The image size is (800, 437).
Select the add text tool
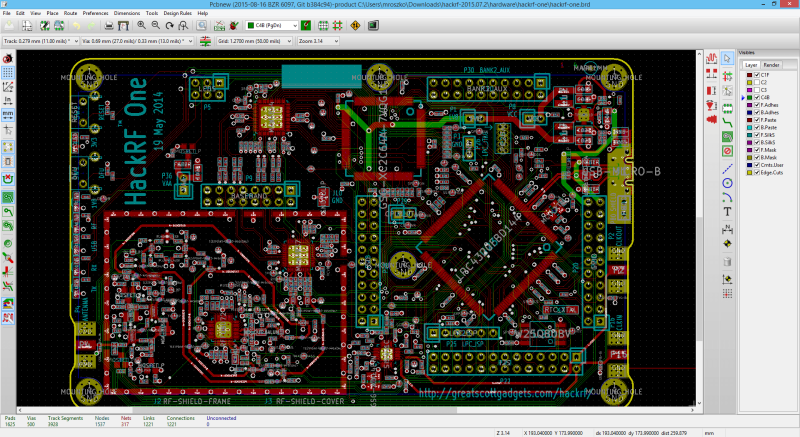728,211
